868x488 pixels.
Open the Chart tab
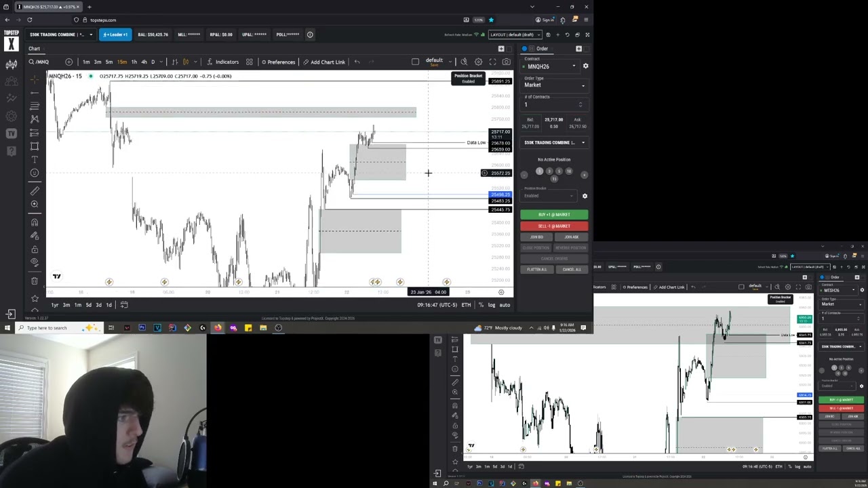click(x=34, y=49)
